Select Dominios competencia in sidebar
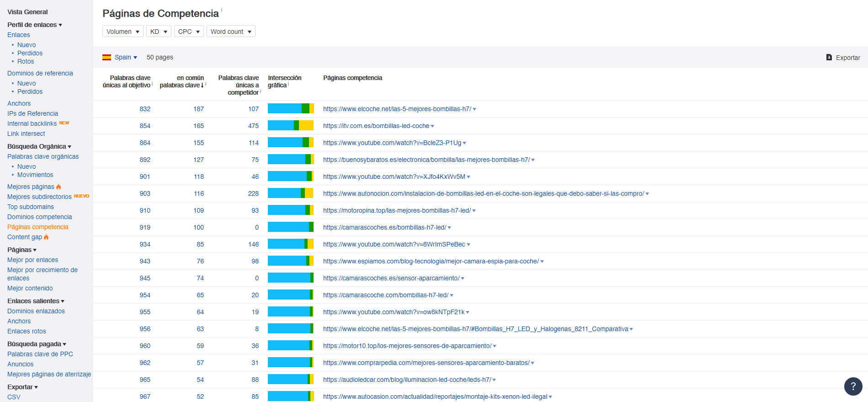The width and height of the screenshot is (868, 402). tap(40, 217)
